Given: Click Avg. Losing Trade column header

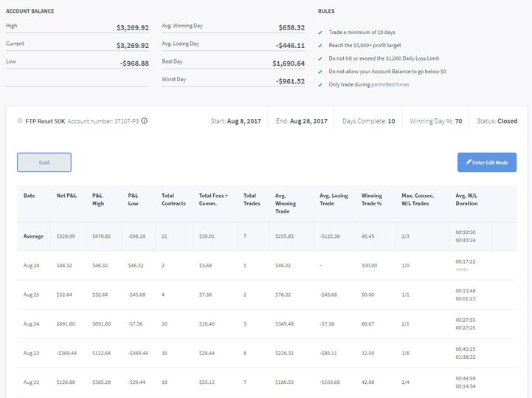Looking at the screenshot, I should 334,199.
